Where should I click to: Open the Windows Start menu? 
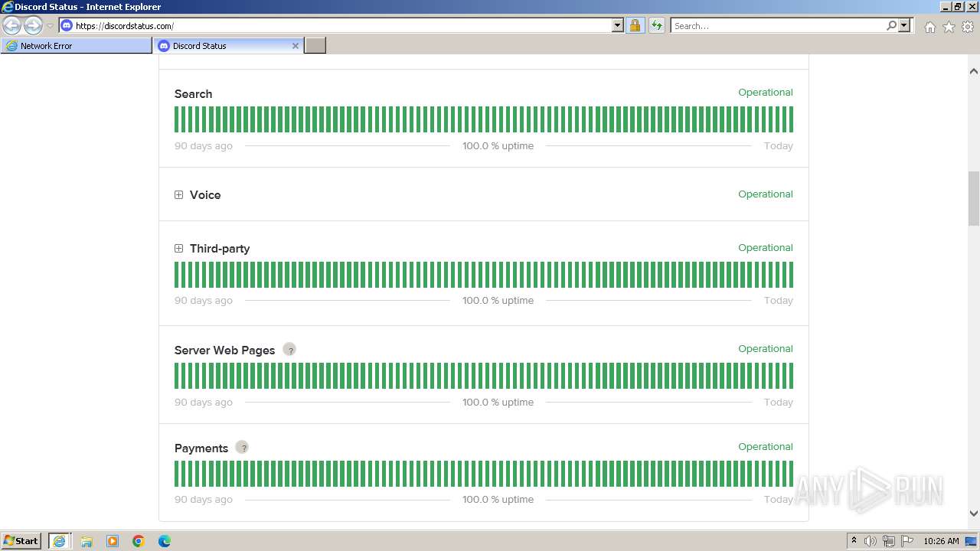pyautogui.click(x=21, y=541)
